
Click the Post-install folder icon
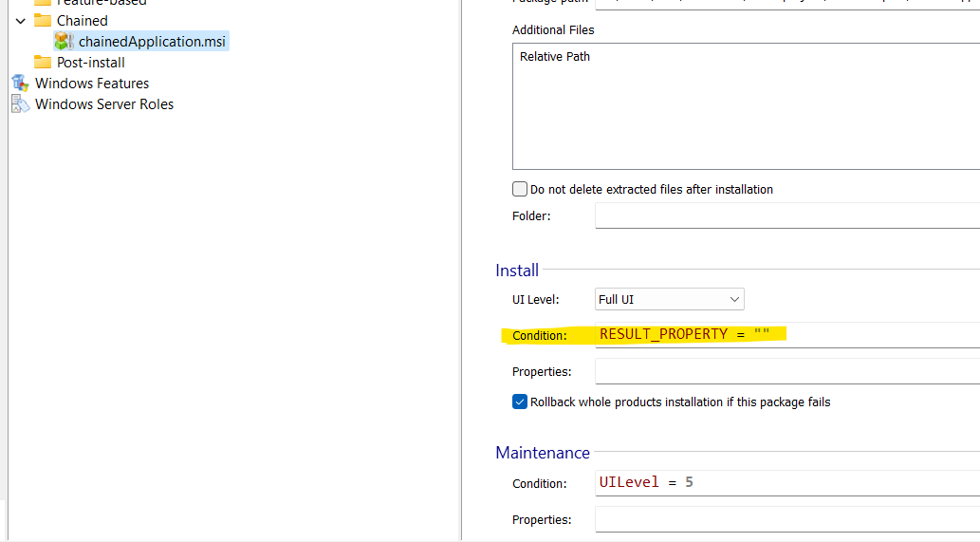tap(42, 62)
